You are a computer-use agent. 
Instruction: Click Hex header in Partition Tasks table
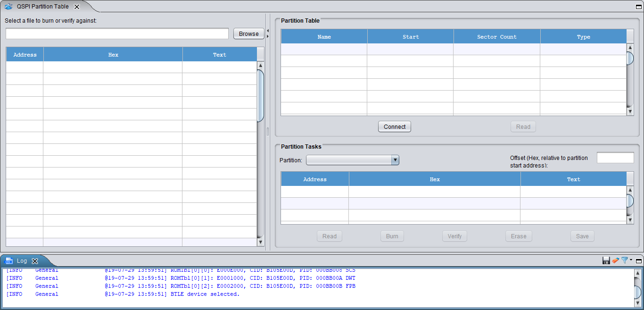pyautogui.click(x=435, y=179)
